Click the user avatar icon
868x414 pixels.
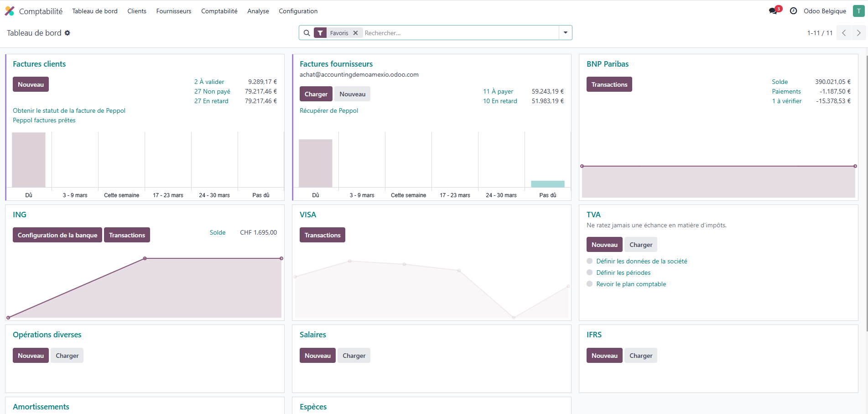tap(858, 11)
